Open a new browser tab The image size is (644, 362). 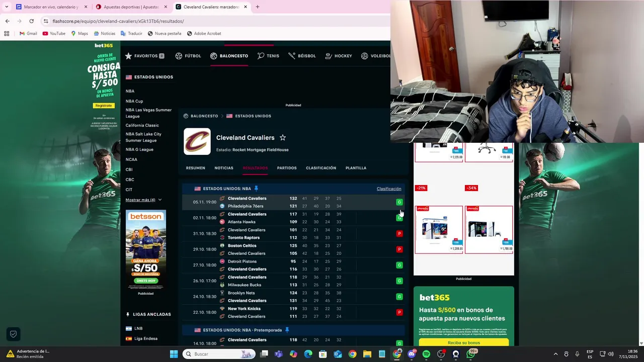[257, 7]
